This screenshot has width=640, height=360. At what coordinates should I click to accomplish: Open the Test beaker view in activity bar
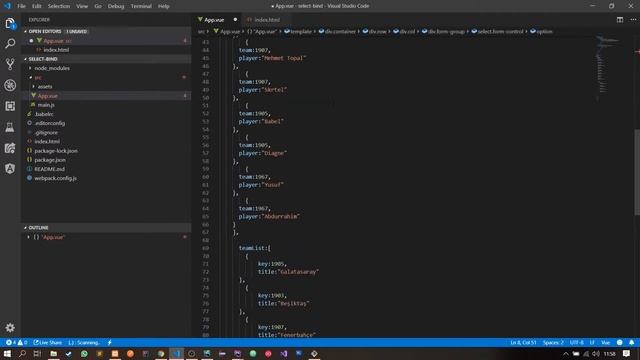(10, 127)
